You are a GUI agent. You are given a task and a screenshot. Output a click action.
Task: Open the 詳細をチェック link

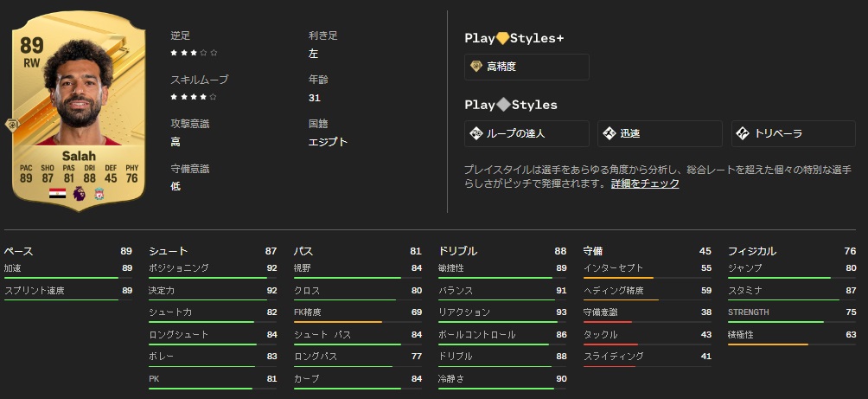tap(645, 183)
